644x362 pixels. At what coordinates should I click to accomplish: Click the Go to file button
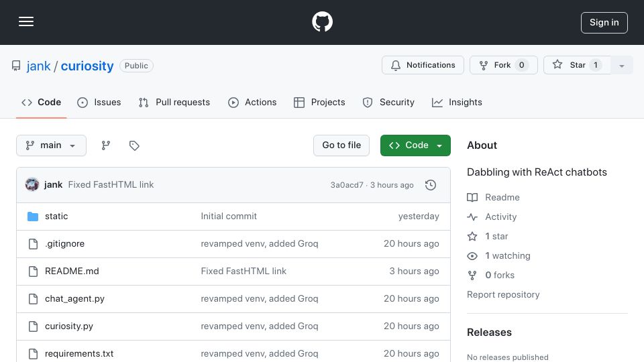click(341, 145)
